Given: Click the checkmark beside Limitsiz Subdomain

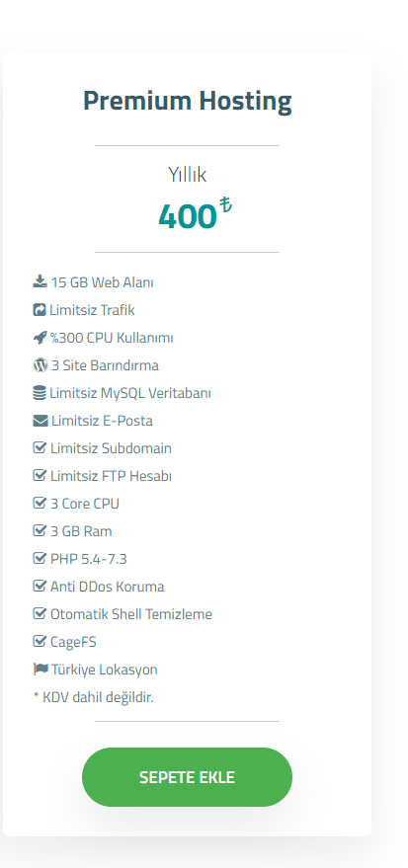Looking at the screenshot, I should pos(40,448).
